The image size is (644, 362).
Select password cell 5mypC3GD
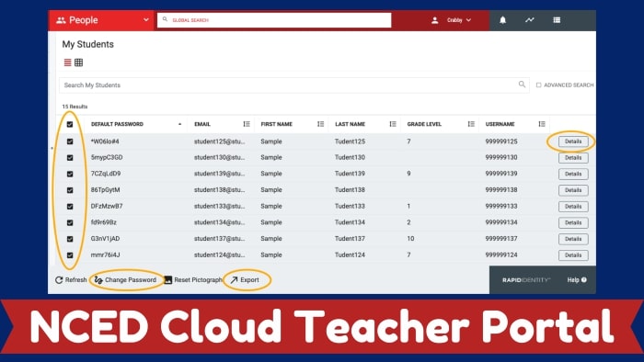[107, 157]
